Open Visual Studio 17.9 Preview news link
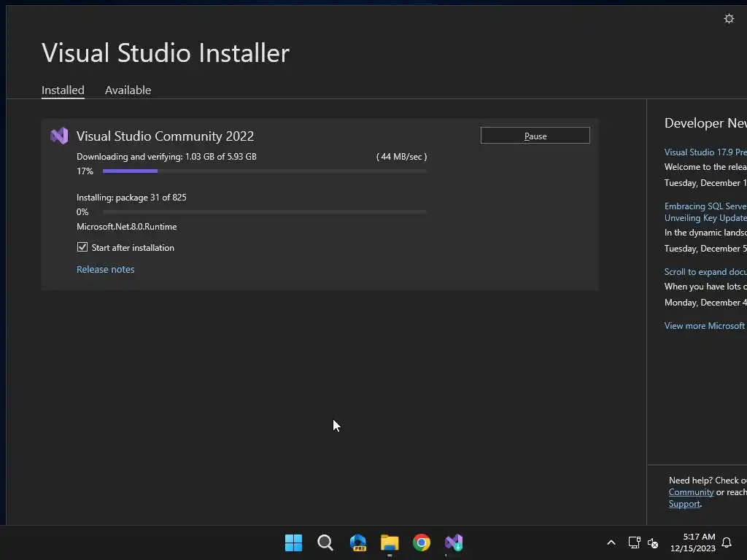The image size is (747, 560). click(705, 152)
